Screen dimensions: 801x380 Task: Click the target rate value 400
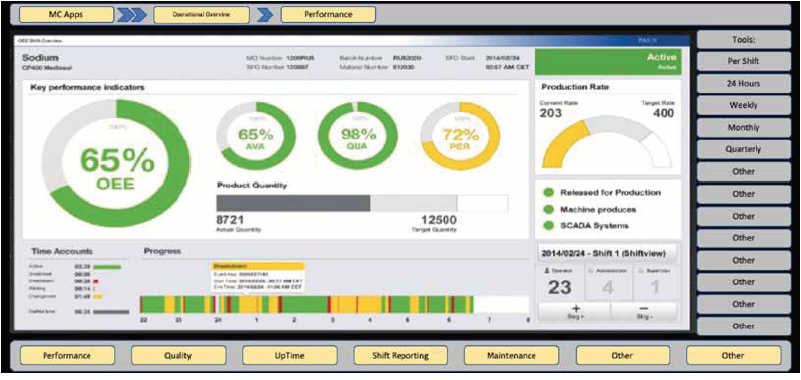tap(664, 113)
